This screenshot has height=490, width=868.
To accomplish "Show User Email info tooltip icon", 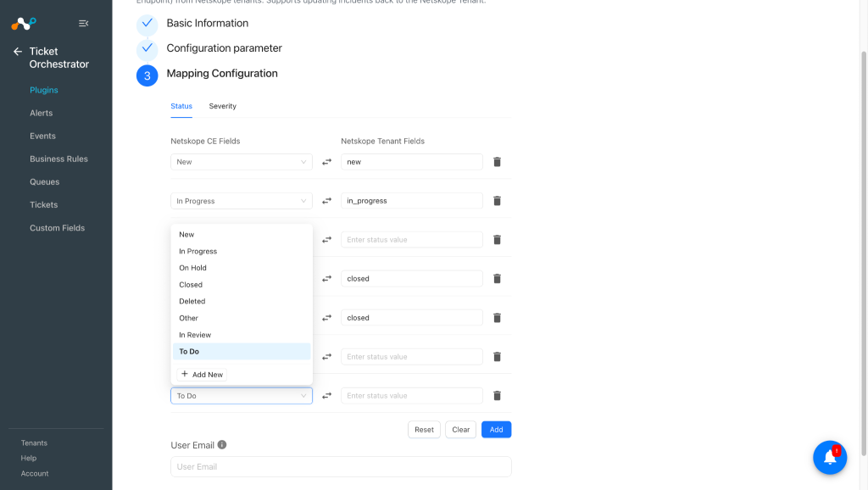I will coord(222,444).
